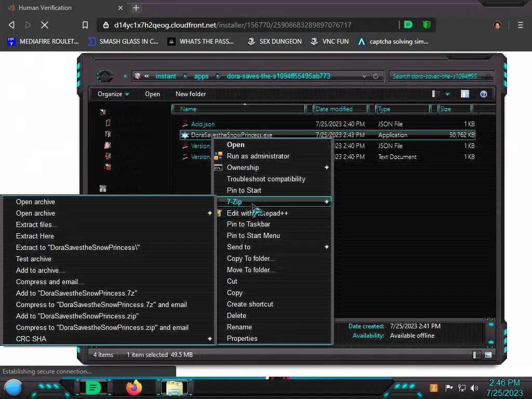This screenshot has width=532, height=399.
Task: Select the Add.json file
Action: point(203,124)
